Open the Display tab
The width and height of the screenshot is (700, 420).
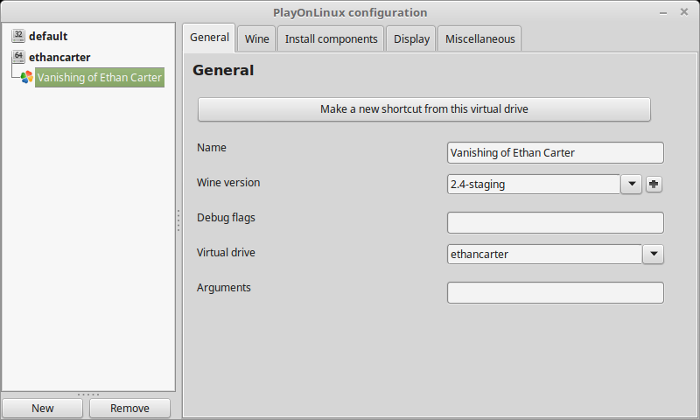[x=411, y=39]
